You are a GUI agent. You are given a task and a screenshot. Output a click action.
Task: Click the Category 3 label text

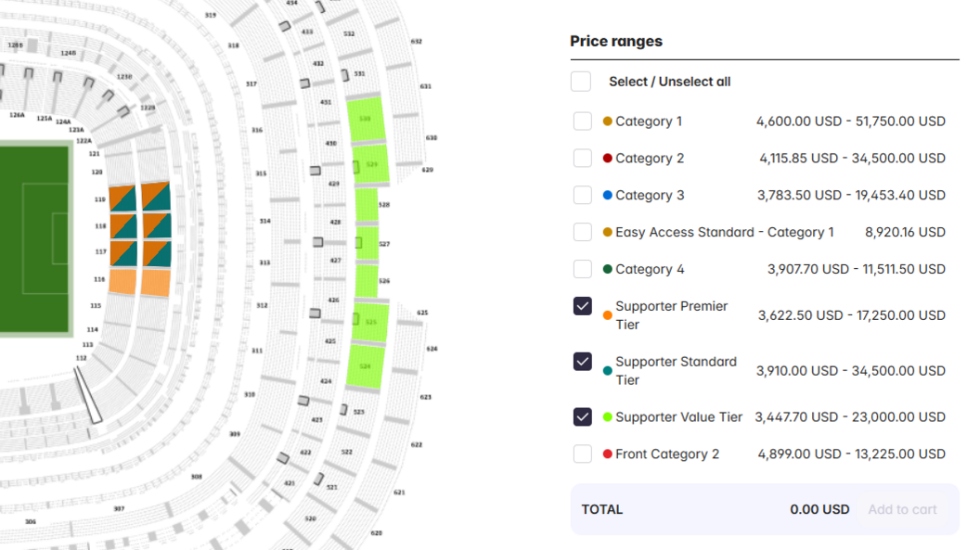tap(650, 196)
